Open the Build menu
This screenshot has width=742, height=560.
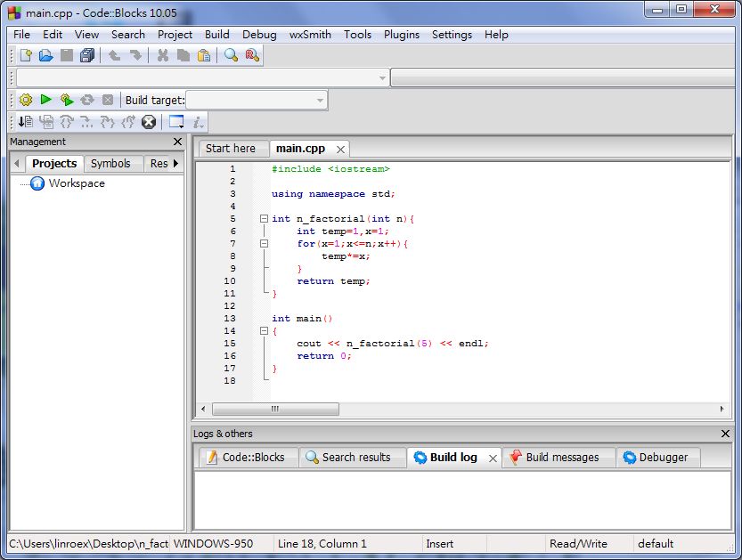tap(217, 35)
